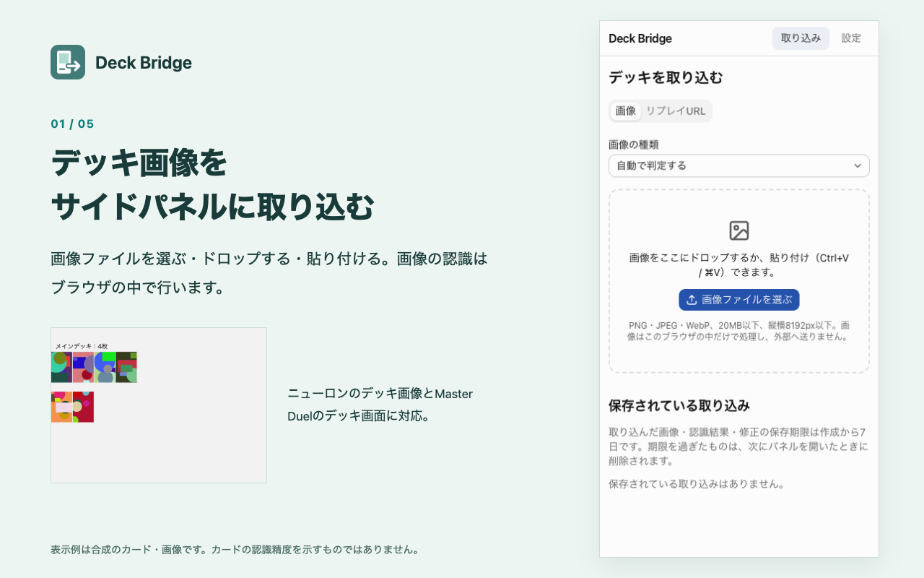924x578 pixels.
Task: Click the chevron of the image type dropdown
Action: click(858, 165)
